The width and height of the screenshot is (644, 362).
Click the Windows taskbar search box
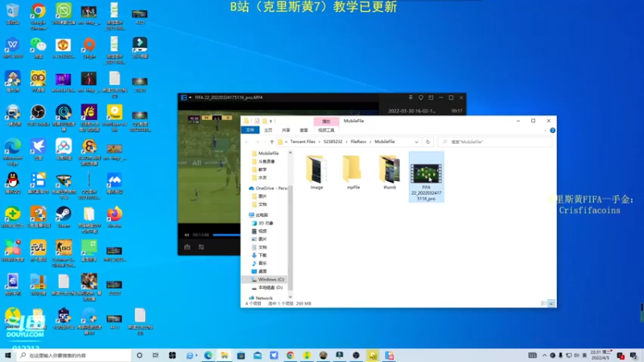tap(74, 356)
